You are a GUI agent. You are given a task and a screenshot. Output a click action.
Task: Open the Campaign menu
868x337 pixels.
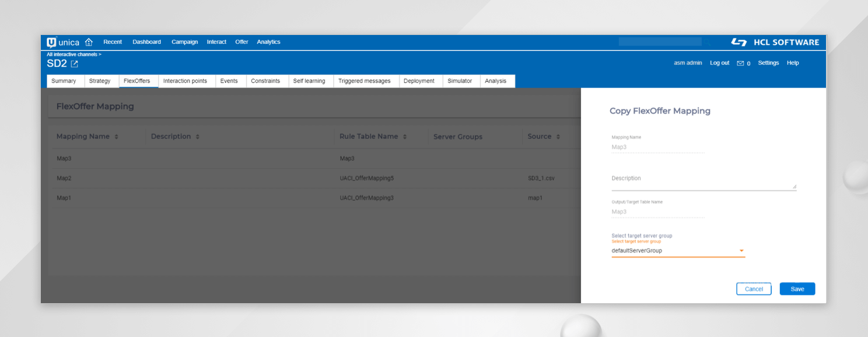click(184, 42)
